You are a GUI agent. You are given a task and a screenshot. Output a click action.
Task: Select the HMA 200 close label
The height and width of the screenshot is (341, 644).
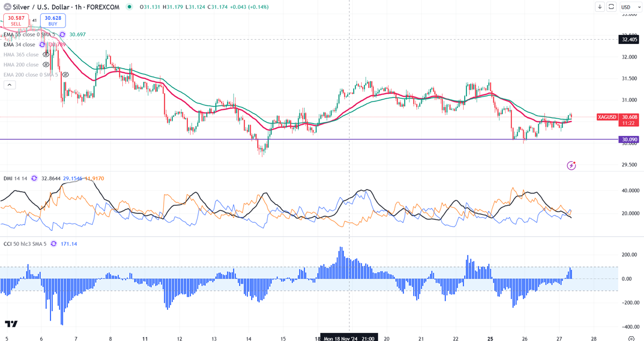click(x=21, y=64)
